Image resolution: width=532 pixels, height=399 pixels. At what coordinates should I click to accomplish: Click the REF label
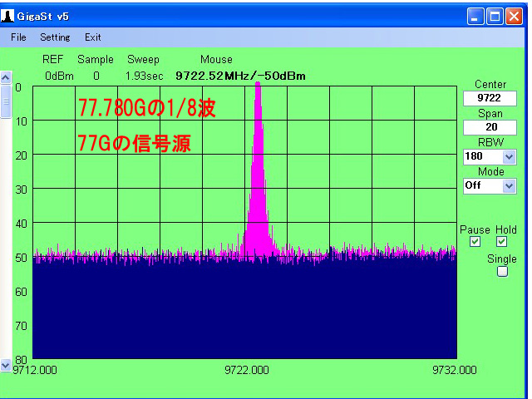coord(52,59)
